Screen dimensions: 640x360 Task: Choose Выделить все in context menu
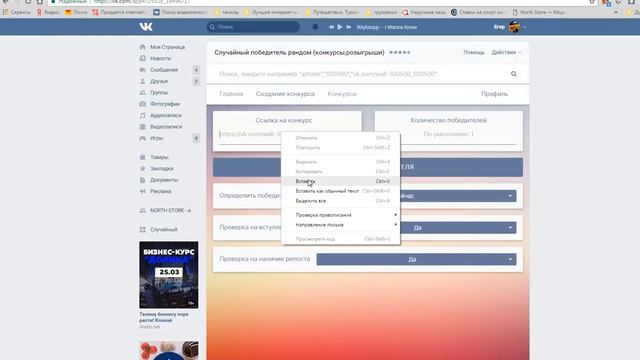click(x=341, y=201)
